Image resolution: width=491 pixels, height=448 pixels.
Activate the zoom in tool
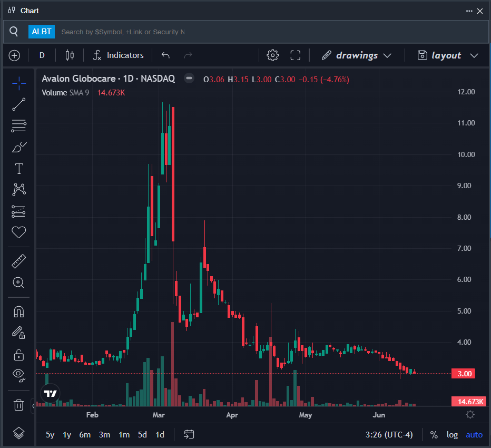[19, 283]
